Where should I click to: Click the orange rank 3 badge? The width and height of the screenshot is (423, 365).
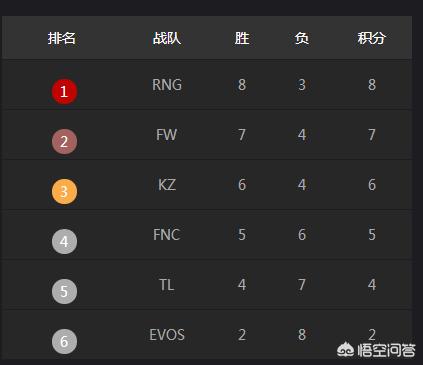(64, 191)
